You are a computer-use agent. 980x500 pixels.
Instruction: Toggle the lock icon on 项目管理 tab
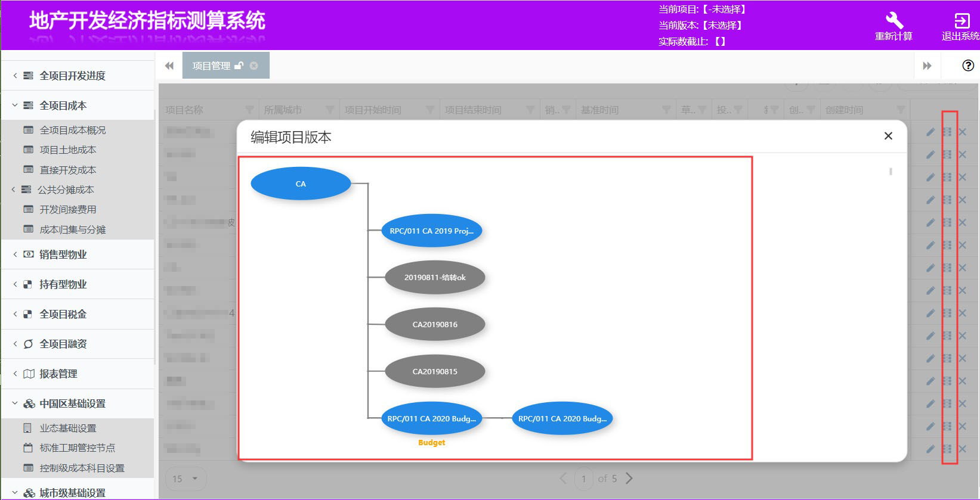239,66
